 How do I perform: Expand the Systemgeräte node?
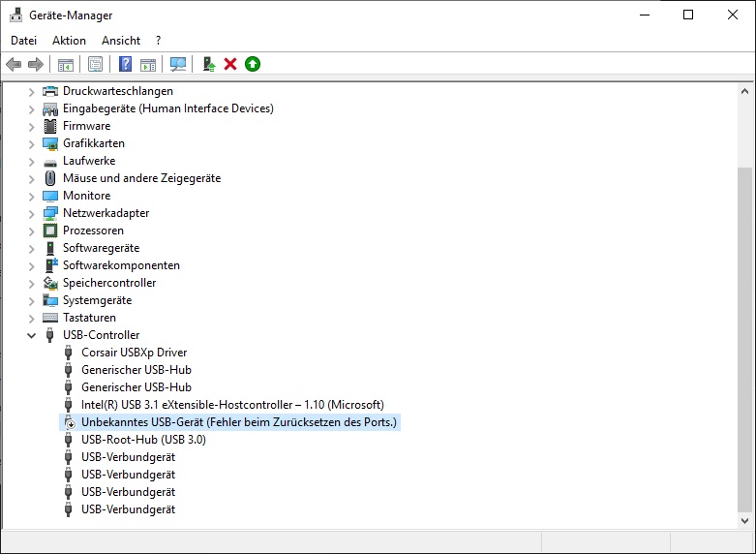tap(31, 300)
